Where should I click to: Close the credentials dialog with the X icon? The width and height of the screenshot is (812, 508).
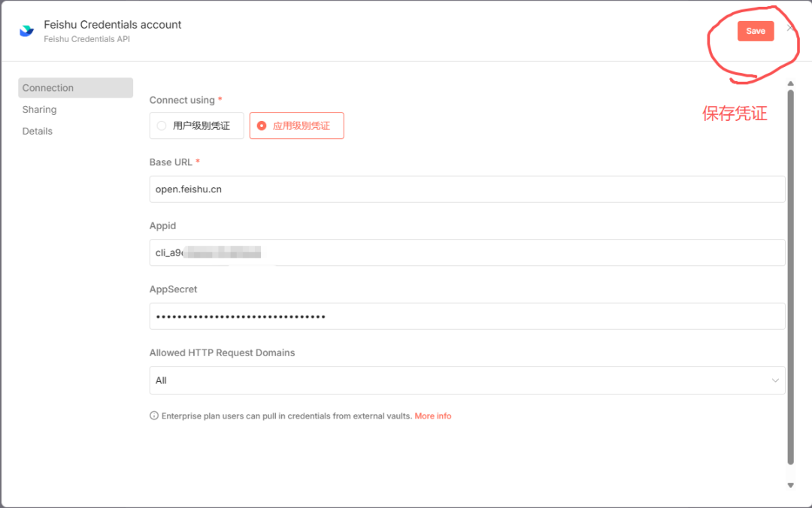pyautogui.click(x=789, y=28)
